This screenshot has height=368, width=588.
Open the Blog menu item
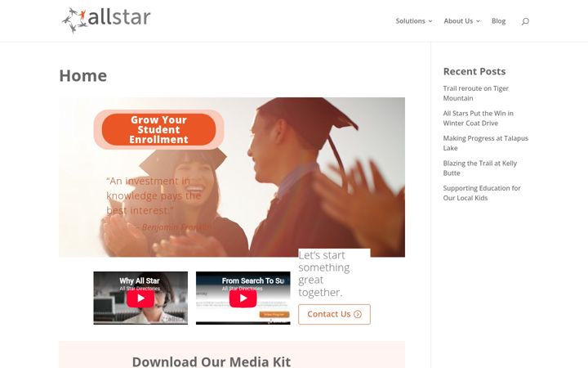[498, 21]
